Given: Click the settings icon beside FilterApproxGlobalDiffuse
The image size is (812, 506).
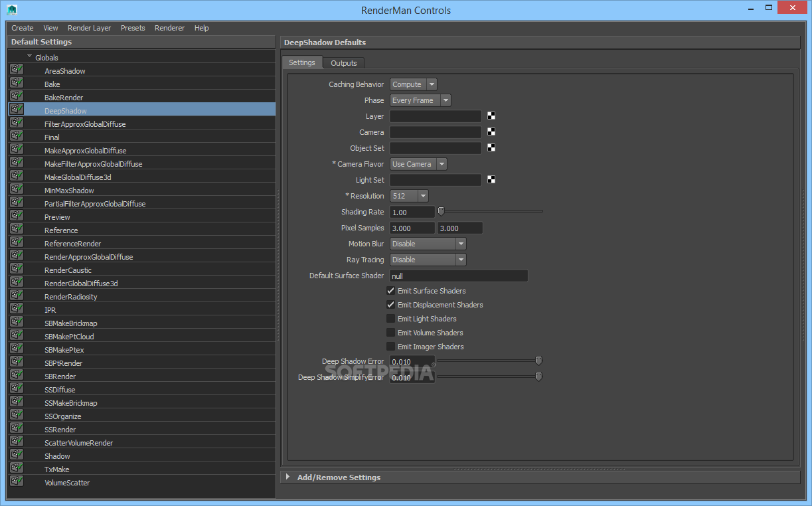Looking at the screenshot, I should pyautogui.click(x=17, y=123).
